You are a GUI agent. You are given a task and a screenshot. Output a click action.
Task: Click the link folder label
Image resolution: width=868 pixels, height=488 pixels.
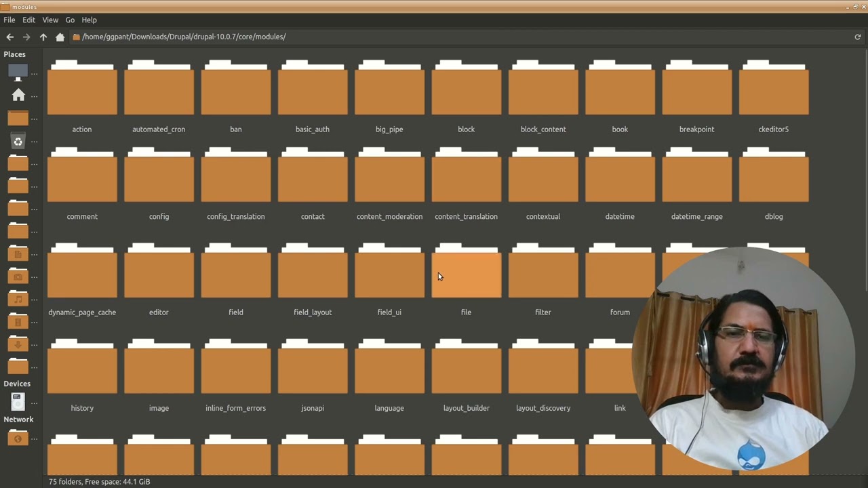[620, 408]
